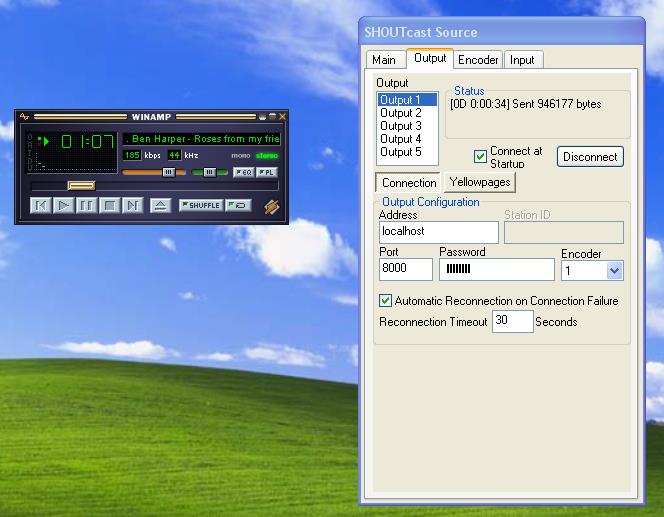Select Output 2 in the list
664x517 pixels.
click(407, 113)
